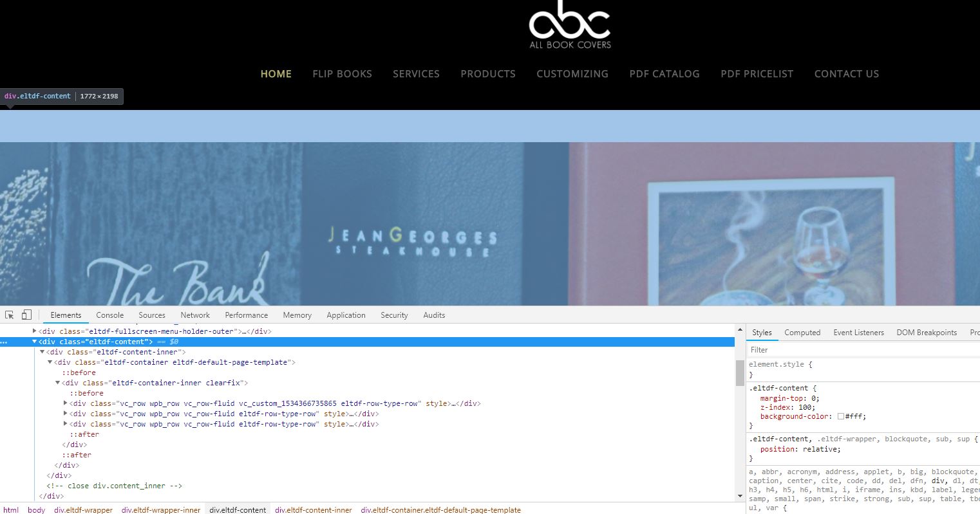This screenshot has width=980, height=514.
Task: Collapse the eltdf-content div node
Action: [35, 342]
